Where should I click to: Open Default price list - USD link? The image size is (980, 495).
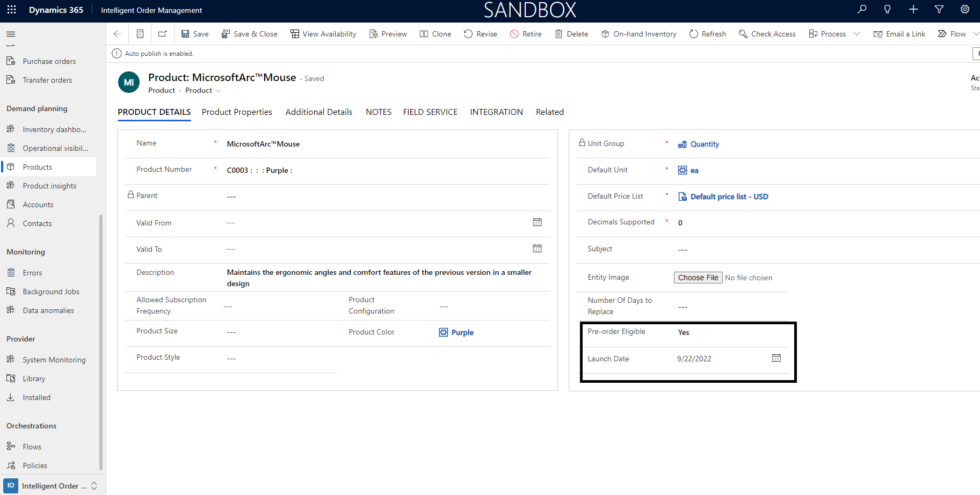pyautogui.click(x=729, y=196)
